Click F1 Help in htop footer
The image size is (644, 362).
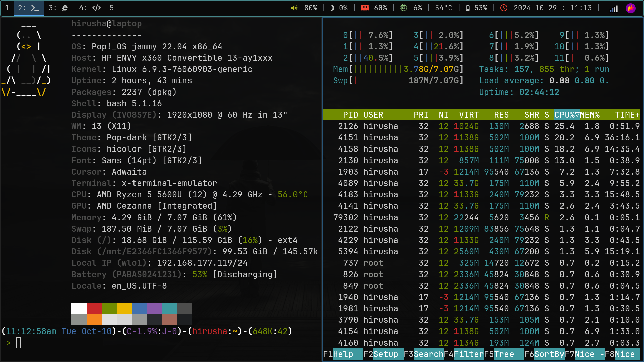[343, 354]
